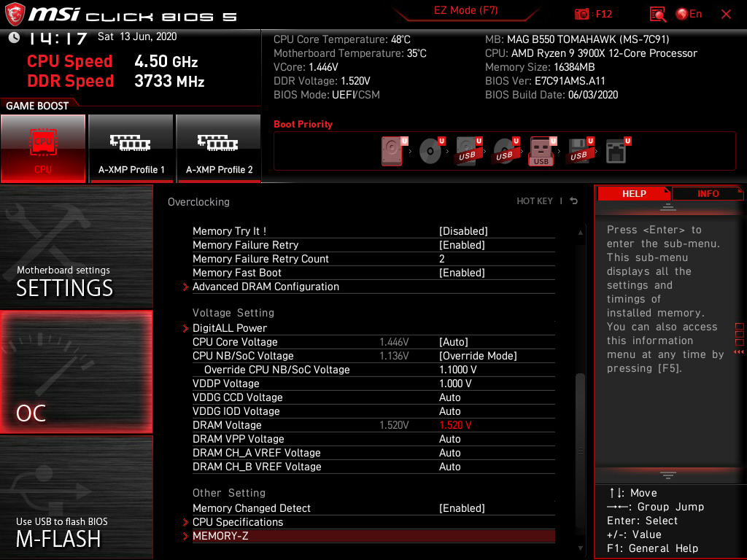
Task: Click the scrollbar down arrow
Action: (580, 548)
